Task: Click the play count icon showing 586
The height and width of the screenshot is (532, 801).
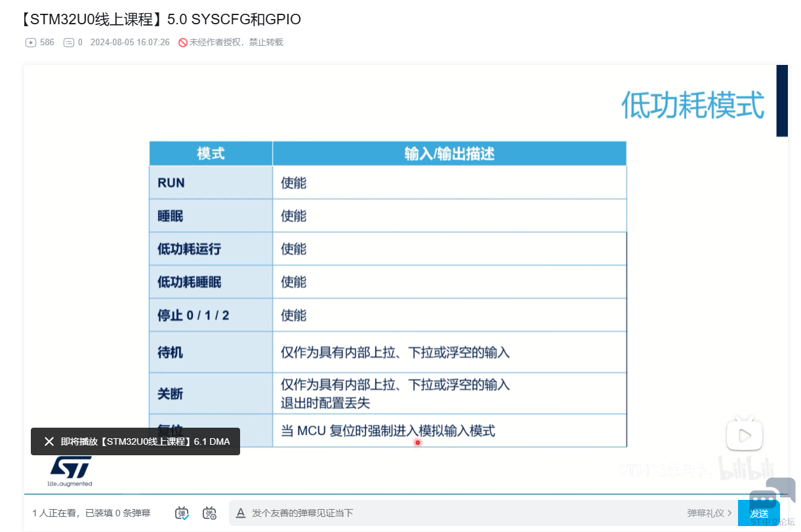Action: 31,42
